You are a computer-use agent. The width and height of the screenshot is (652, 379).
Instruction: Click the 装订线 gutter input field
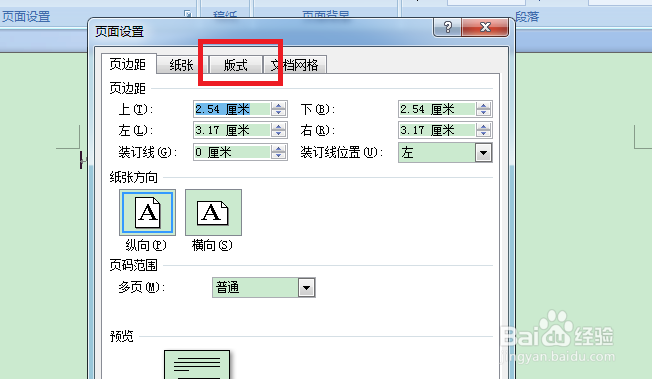point(232,152)
